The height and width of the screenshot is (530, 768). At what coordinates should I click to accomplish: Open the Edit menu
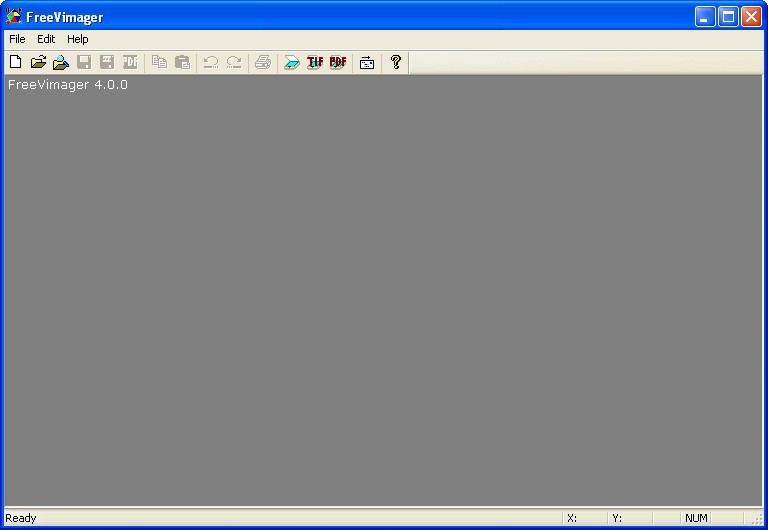(x=46, y=39)
